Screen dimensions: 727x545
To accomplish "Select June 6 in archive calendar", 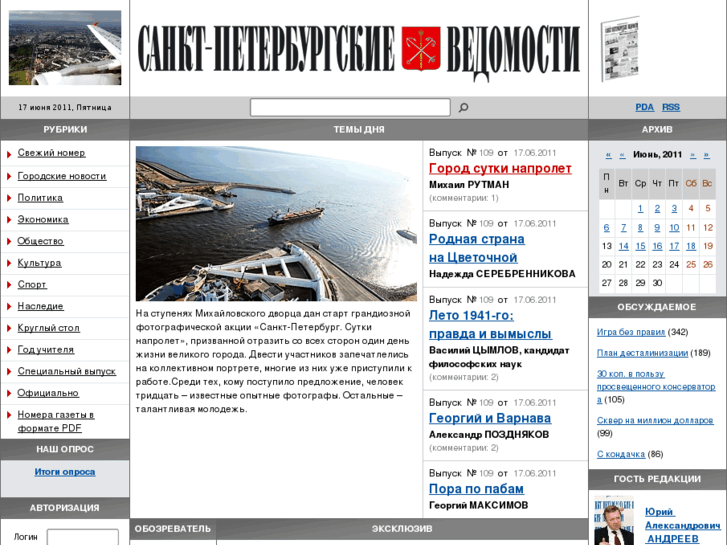I will coord(606,228).
